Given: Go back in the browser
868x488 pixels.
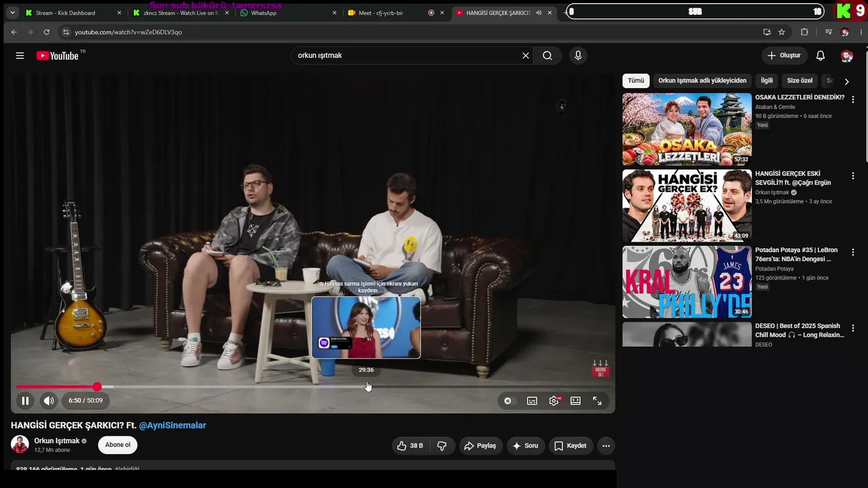Looking at the screenshot, I should 14,32.
